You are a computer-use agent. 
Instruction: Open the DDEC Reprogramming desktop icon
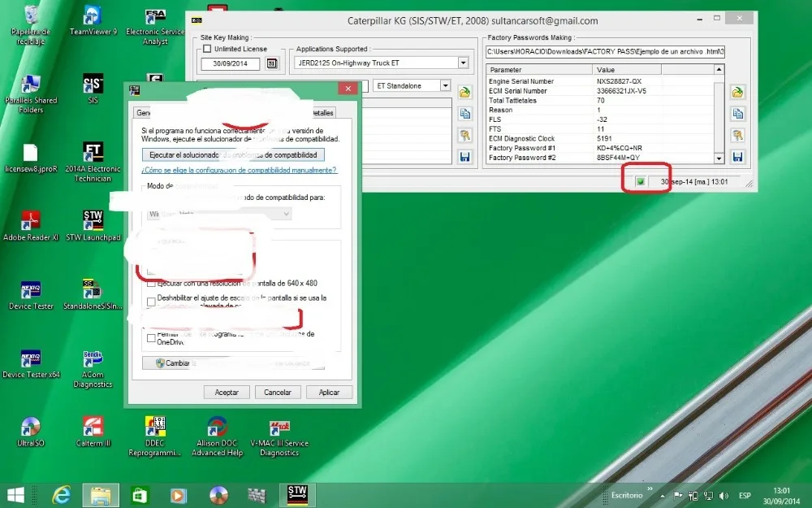(x=155, y=427)
